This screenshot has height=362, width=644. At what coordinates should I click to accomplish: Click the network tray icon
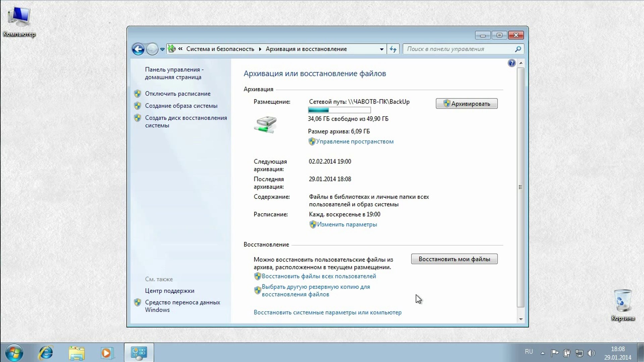click(x=579, y=353)
